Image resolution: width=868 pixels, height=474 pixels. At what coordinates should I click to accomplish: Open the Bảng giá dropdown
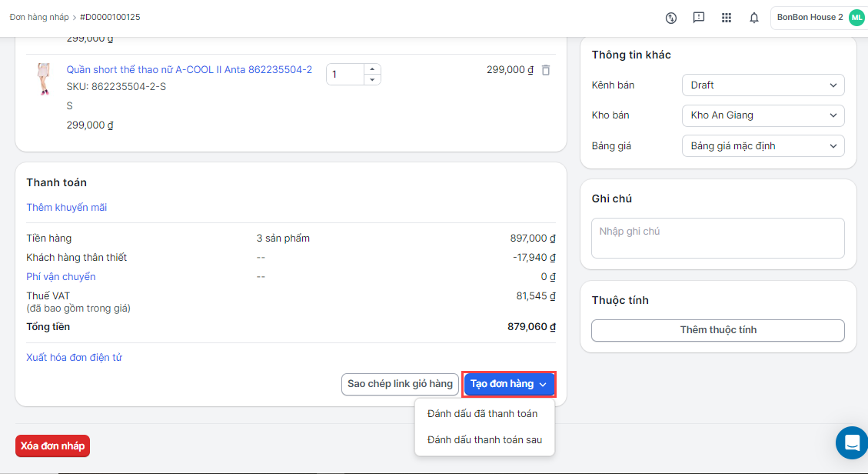[763, 146]
